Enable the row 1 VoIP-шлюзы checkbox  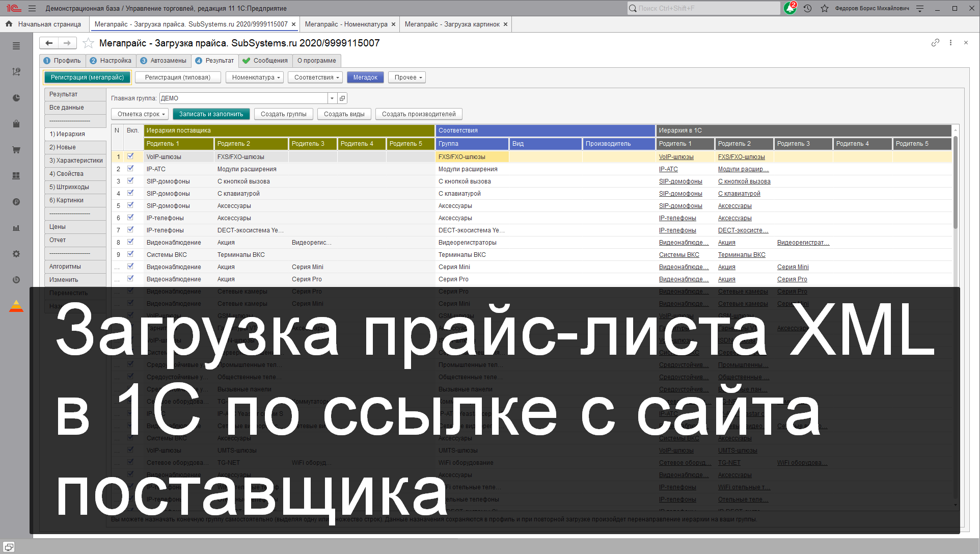click(x=131, y=156)
